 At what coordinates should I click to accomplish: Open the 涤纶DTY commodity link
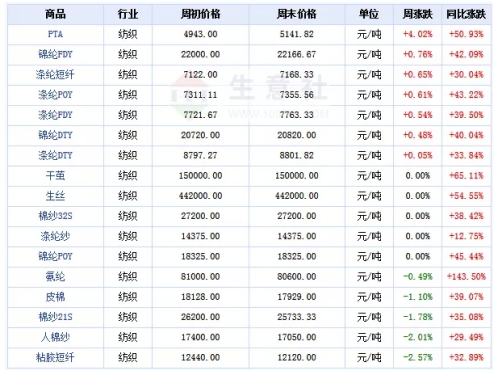[55, 155]
